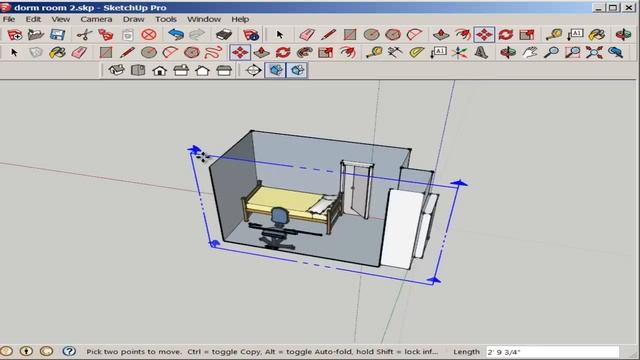
Task: Select the Orbit tool at the top row's right end
Action: pyautogui.click(x=623, y=35)
